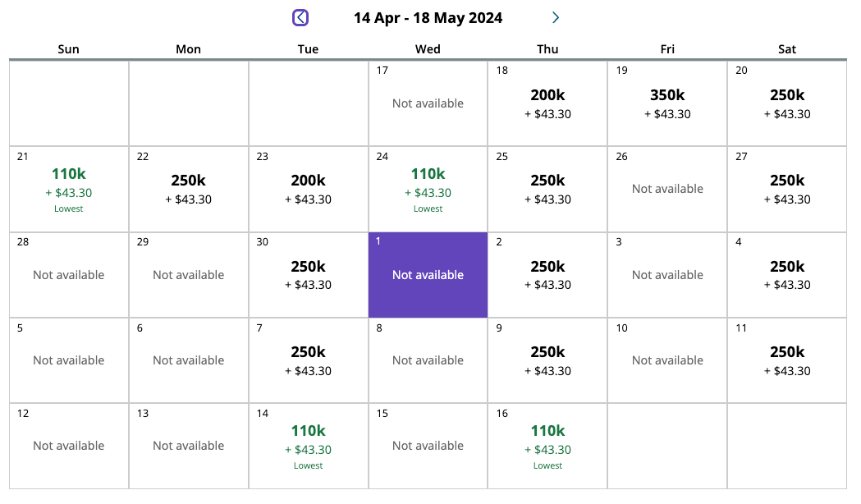Choose May 4 Saturday fare
The height and width of the screenshot is (504, 861).
(787, 275)
